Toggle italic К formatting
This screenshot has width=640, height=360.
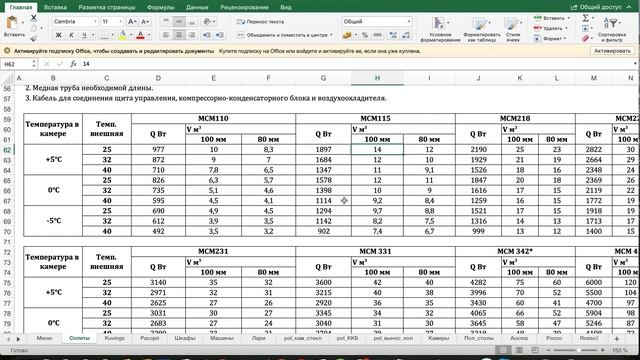point(71,35)
